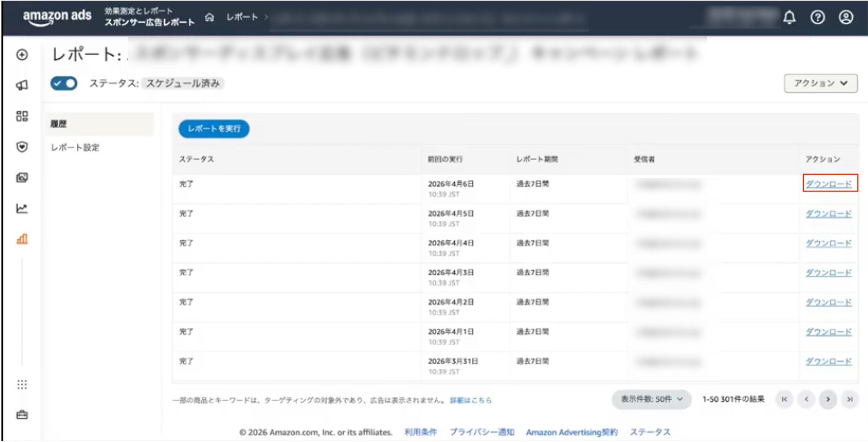868x442 pixels.
Task: Jump to first page of results
Action: tap(784, 399)
